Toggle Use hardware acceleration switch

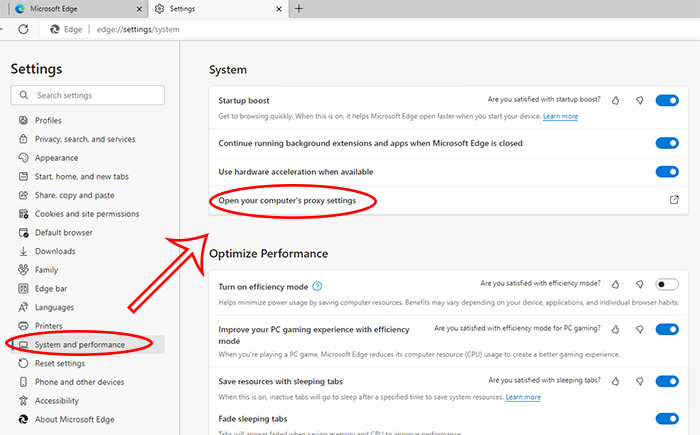click(667, 171)
